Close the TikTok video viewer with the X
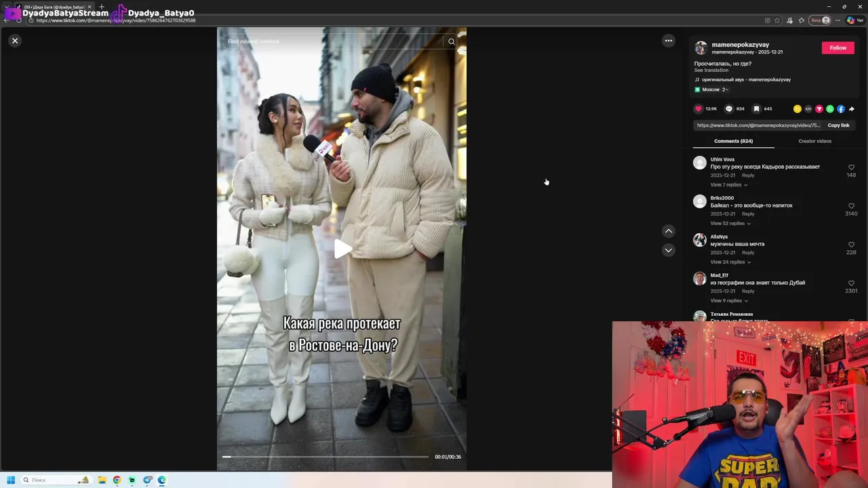The height and width of the screenshot is (488, 868). pos(15,41)
